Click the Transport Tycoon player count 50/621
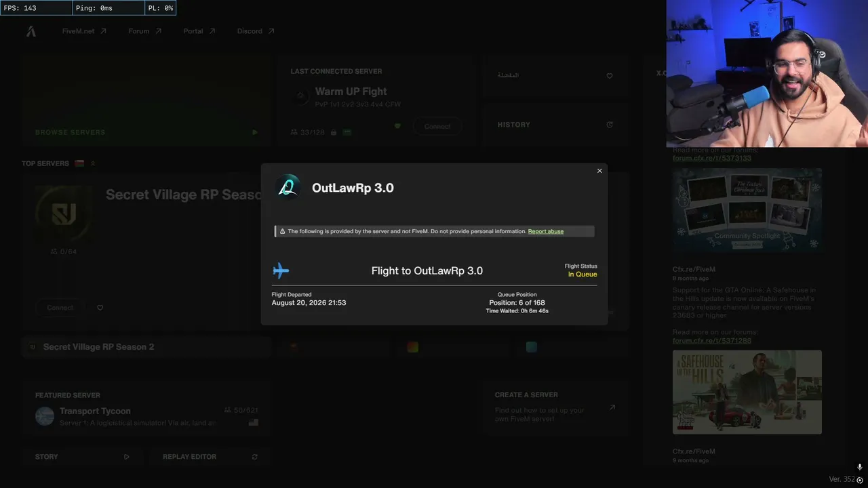This screenshot has width=868, height=488. point(241,411)
